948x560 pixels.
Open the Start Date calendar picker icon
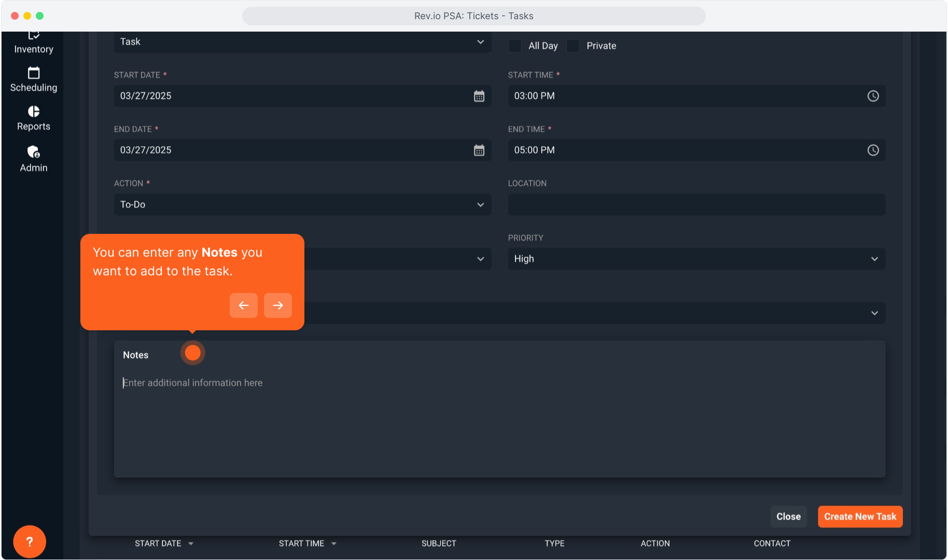(479, 96)
